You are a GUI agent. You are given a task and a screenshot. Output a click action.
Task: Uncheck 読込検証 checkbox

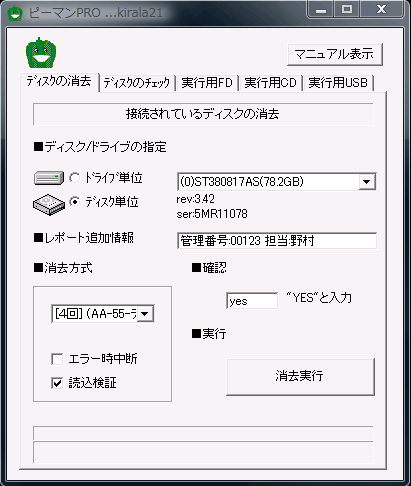[57, 383]
